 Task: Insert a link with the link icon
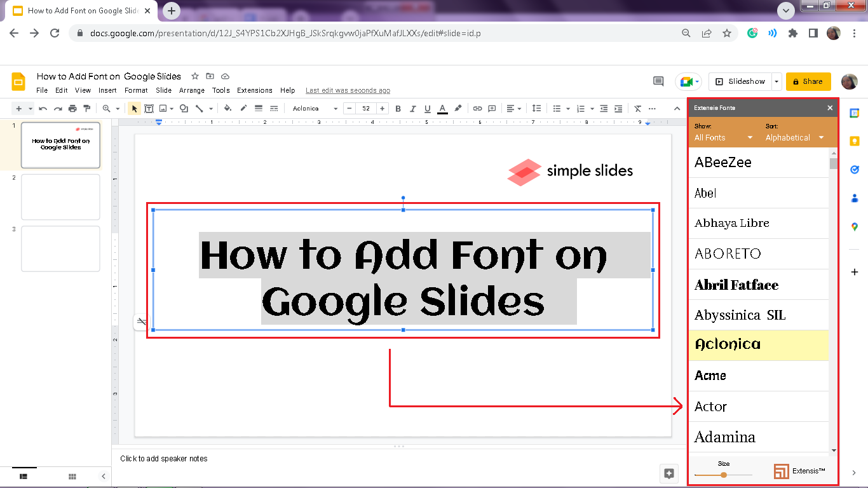pos(478,108)
